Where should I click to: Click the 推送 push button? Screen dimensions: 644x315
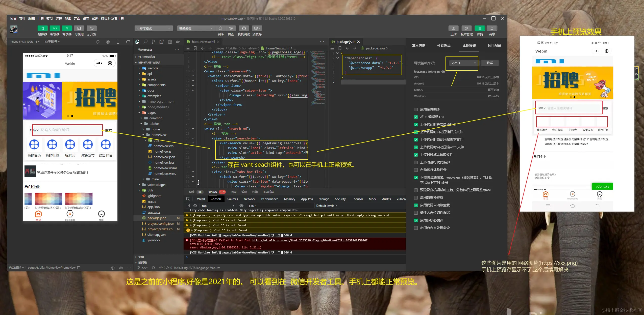pos(490,63)
